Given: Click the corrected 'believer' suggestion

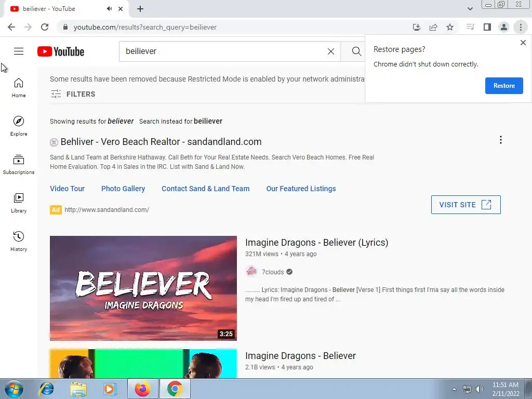Looking at the screenshot, I should click(121, 121).
